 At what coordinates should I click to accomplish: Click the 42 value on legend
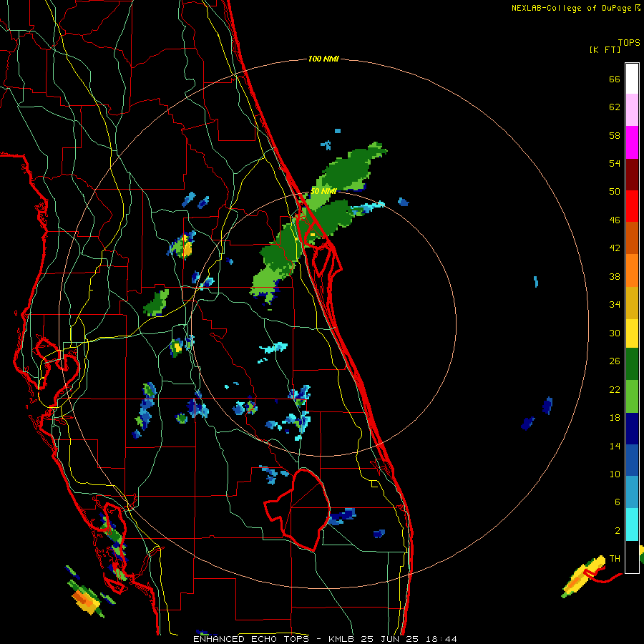tap(615, 248)
